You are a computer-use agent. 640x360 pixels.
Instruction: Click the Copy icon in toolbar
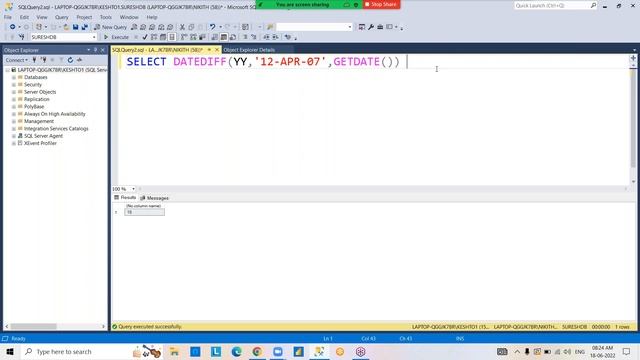191,27
